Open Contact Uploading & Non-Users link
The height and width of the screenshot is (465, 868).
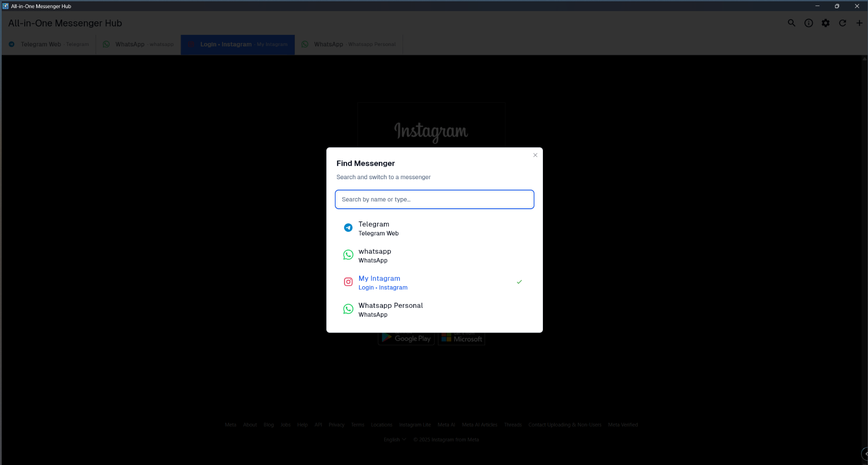tap(565, 425)
